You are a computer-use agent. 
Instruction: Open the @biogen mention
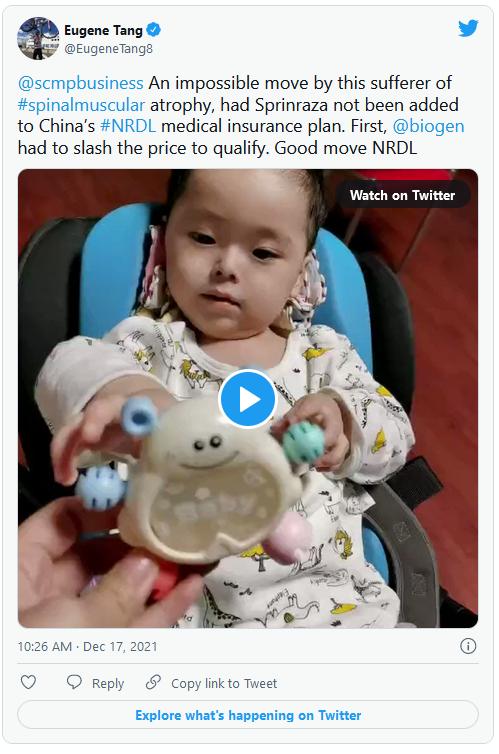pos(428,126)
